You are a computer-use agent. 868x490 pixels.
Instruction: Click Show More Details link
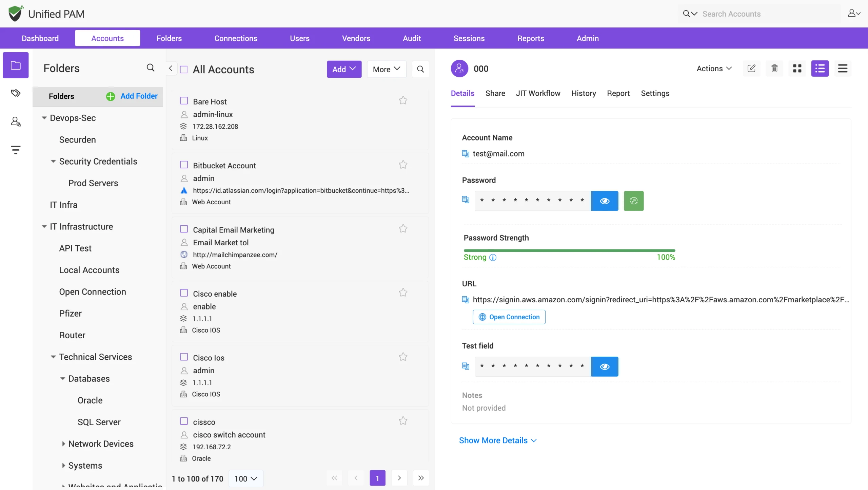pos(497,440)
